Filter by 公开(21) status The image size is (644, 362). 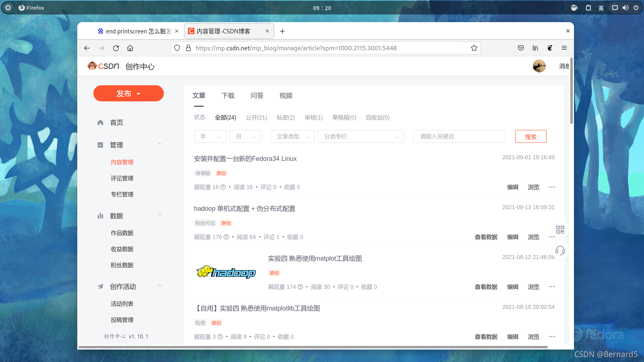coord(256,117)
